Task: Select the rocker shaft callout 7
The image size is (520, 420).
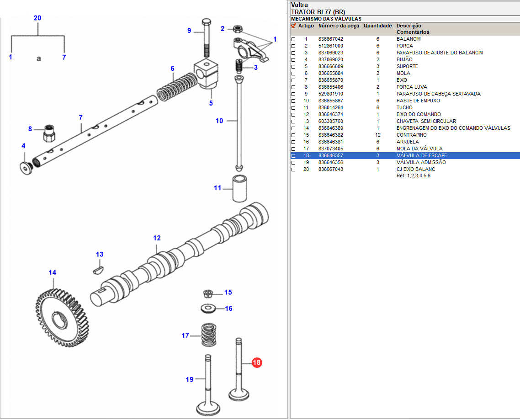Action: (80, 117)
